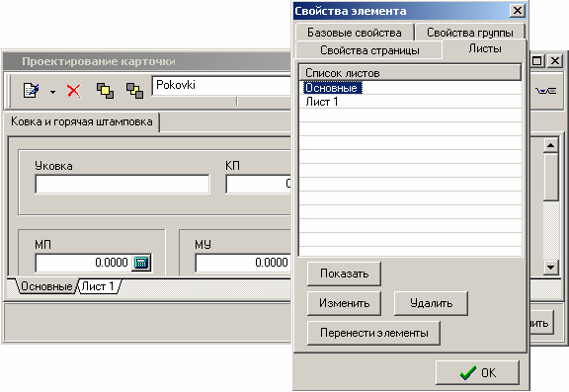Click the Показать button
Image resolution: width=569 pixels, height=392 pixels.
[x=344, y=274]
